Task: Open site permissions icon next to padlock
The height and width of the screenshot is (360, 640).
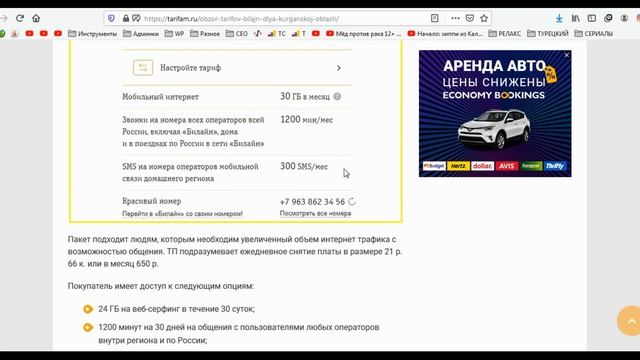Action: coord(136,18)
